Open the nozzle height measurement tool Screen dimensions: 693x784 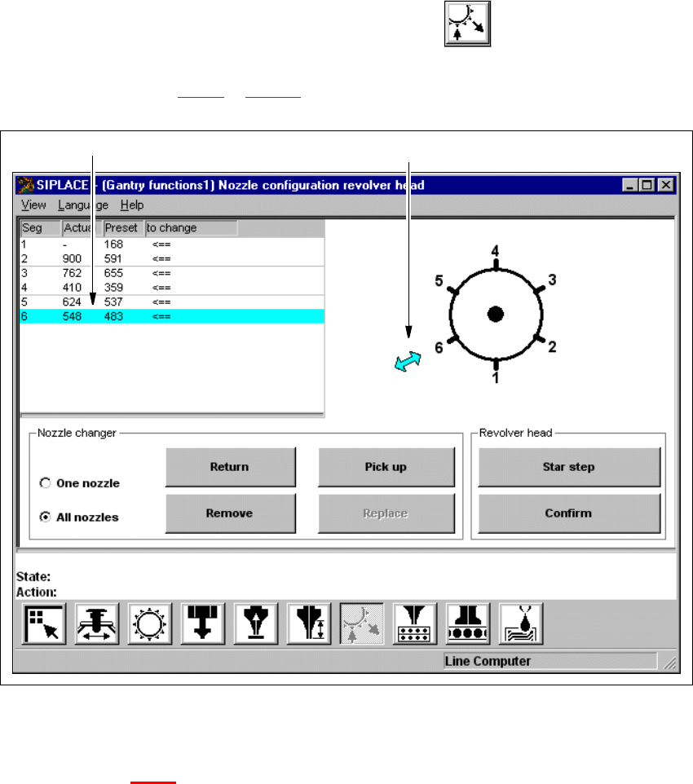click(x=308, y=625)
